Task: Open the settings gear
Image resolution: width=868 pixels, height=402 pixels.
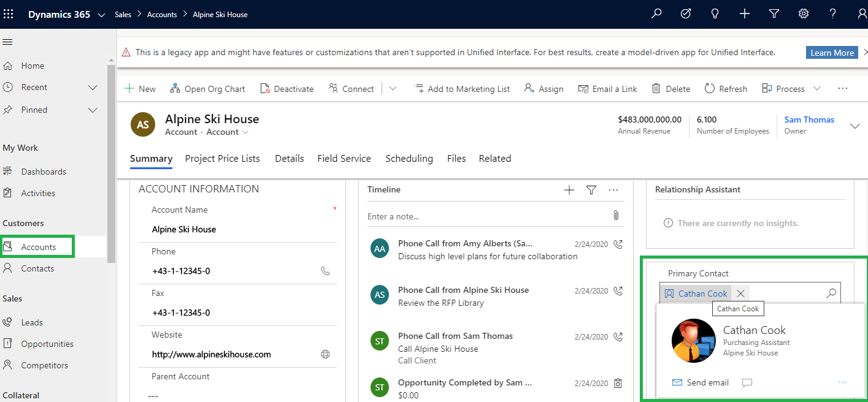Action: 804,13
